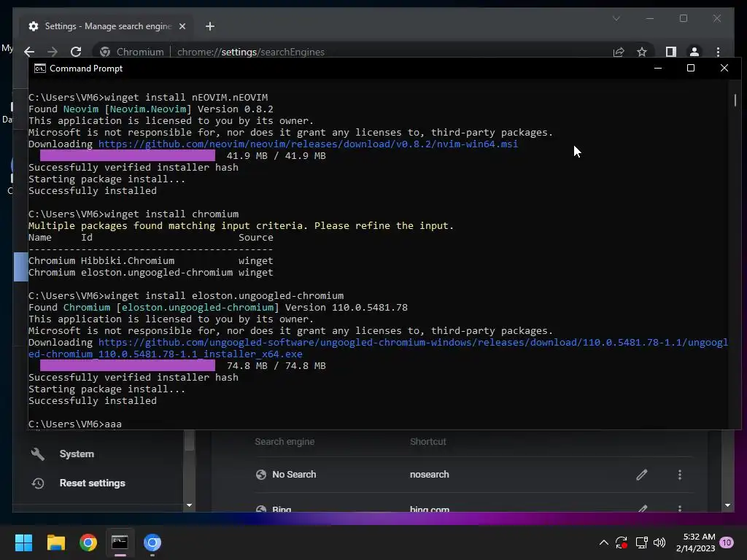Screen dimensions: 747x560
Task: Click the 'winget install eloston.ungoogled-chromium' command line
Action: coord(186,296)
